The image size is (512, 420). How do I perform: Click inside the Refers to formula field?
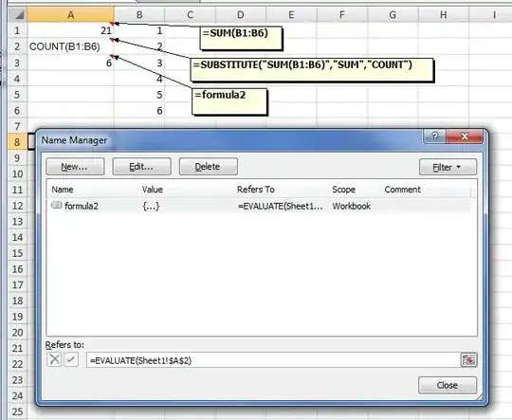[x=273, y=360]
